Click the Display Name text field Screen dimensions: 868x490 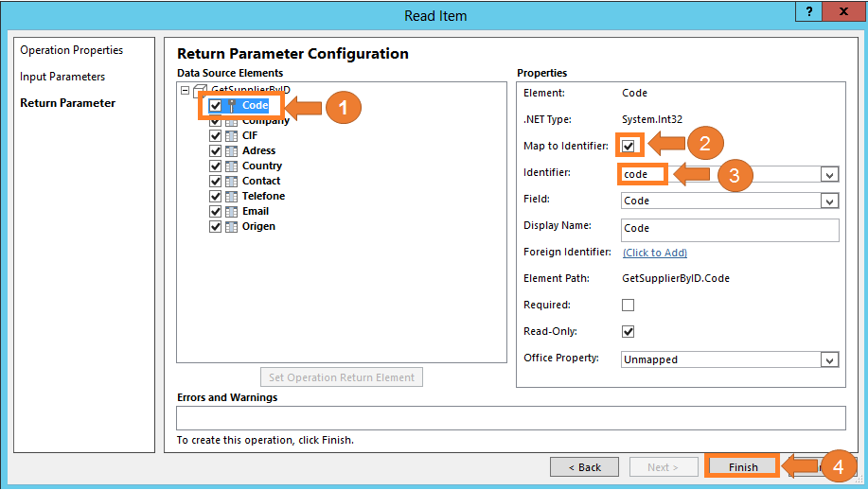[x=730, y=228]
